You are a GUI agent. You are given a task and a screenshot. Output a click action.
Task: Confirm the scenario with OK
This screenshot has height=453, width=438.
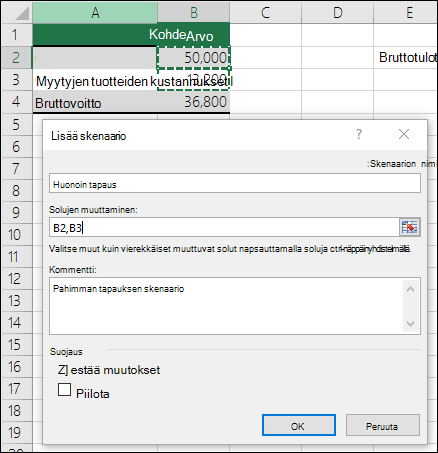click(299, 425)
